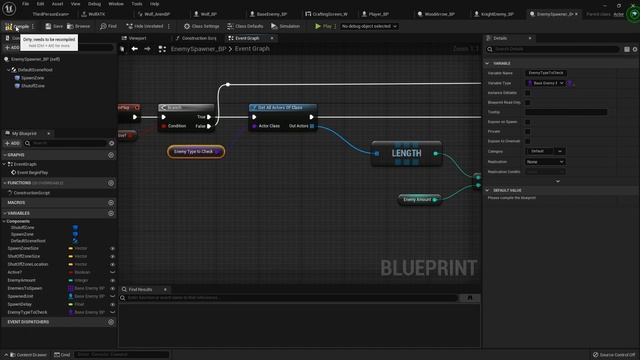The width and height of the screenshot is (640, 360).
Task: Add new macro with plus icon
Action: [x=111, y=202]
